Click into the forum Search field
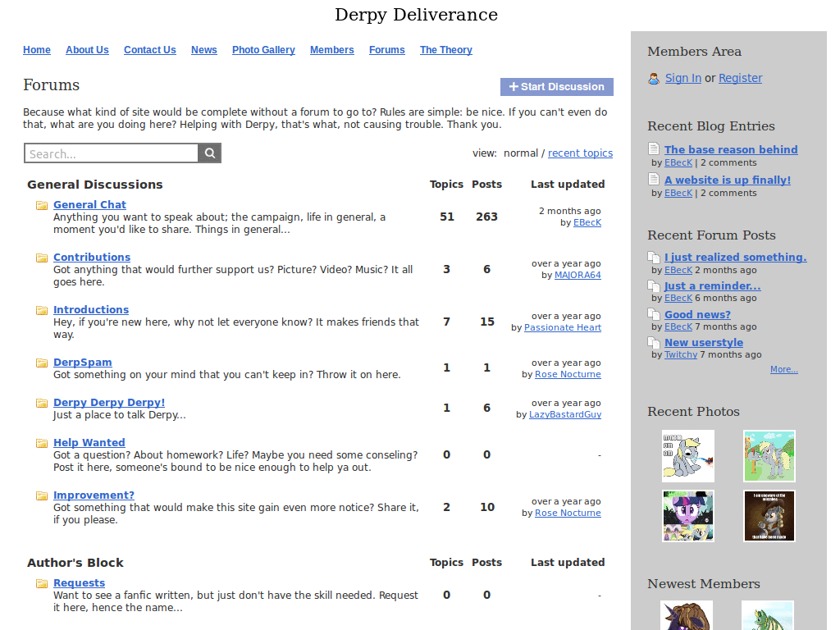Image resolution: width=840 pixels, height=630 pixels. pos(112,153)
